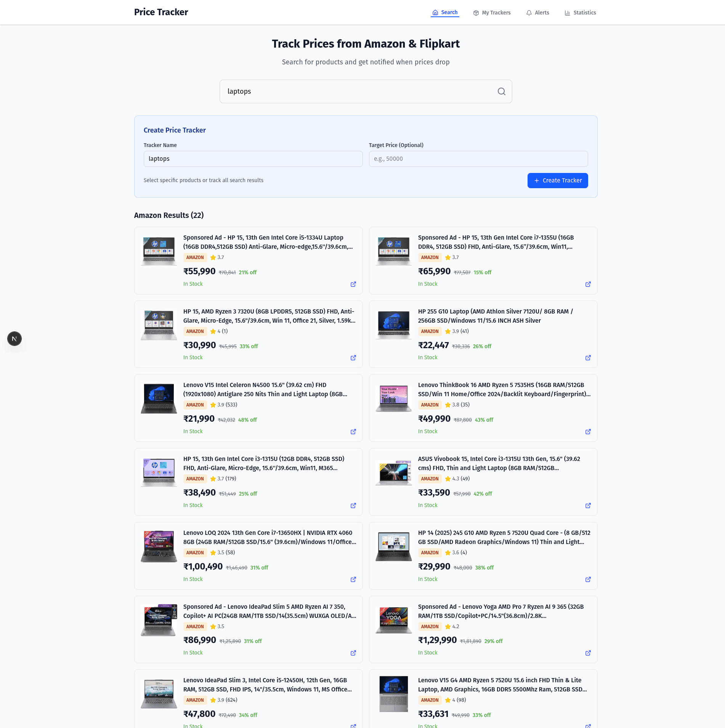Open external link for HP 255 G10 laptop
Image resolution: width=725 pixels, height=728 pixels.
pyautogui.click(x=588, y=358)
